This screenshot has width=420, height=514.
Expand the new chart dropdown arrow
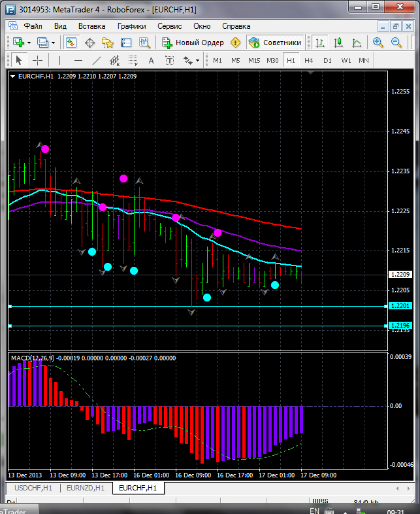tap(29, 43)
